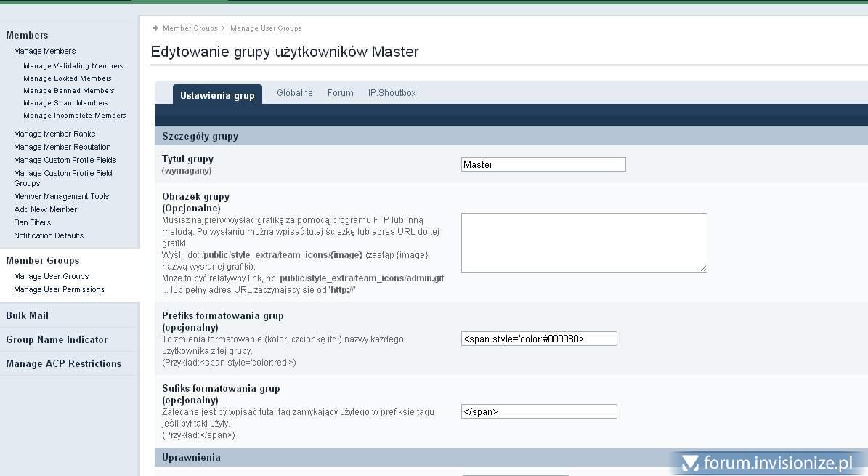Expand the Bulk Mail sidebar section

click(x=28, y=315)
